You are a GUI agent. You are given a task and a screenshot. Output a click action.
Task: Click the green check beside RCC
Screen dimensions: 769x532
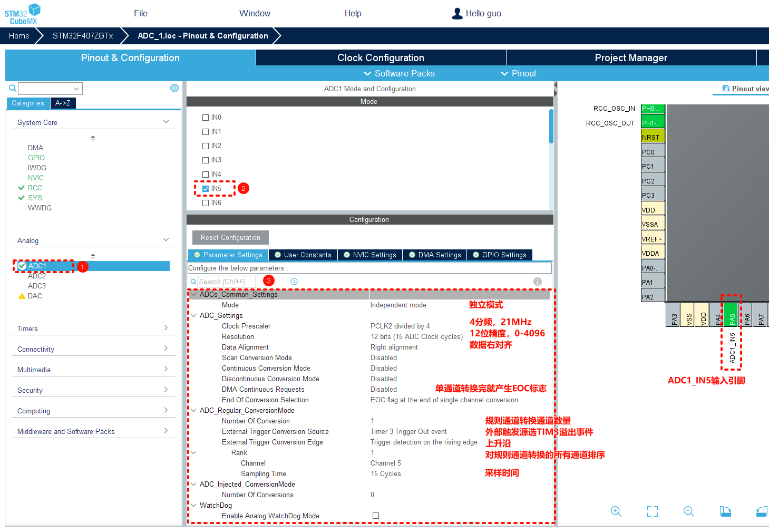[x=22, y=188]
